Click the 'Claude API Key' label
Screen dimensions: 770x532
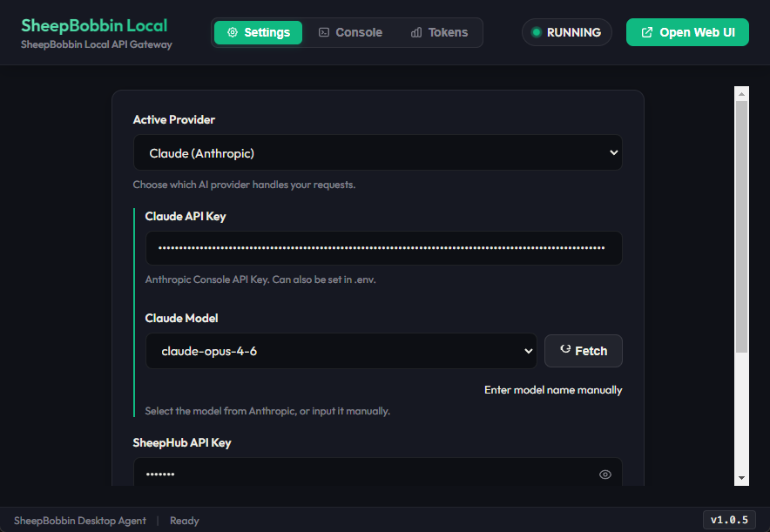186,217
